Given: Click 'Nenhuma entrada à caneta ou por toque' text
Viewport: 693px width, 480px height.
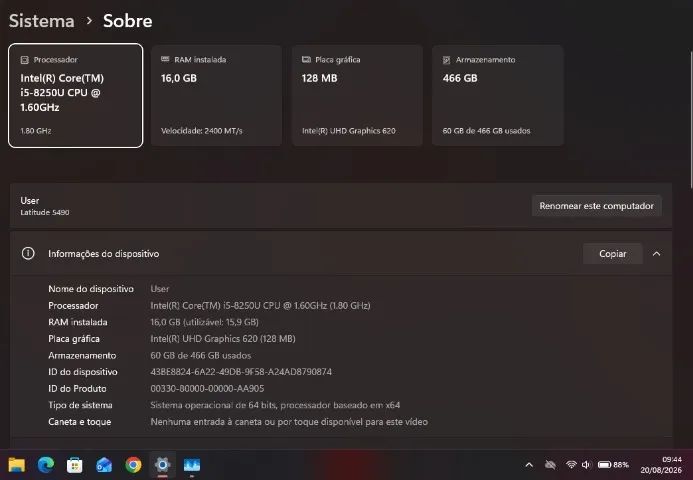Looking at the screenshot, I should [x=289, y=422].
